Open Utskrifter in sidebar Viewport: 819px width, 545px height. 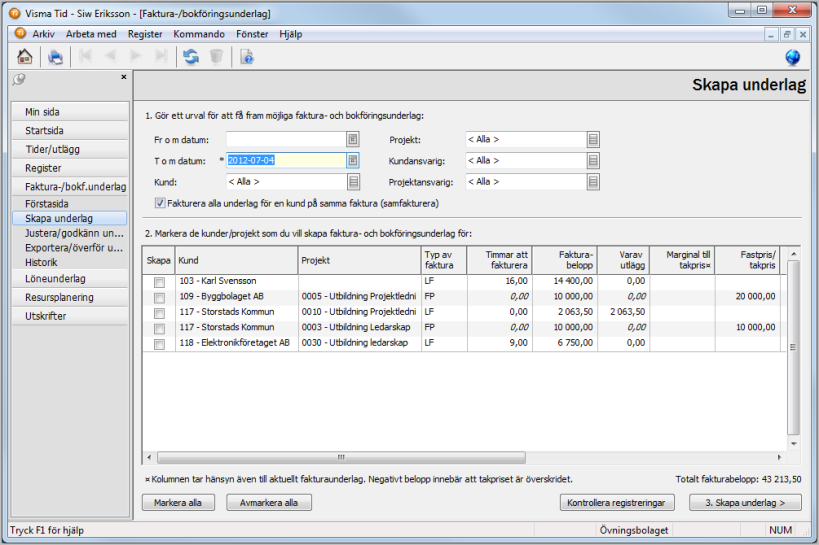point(70,316)
